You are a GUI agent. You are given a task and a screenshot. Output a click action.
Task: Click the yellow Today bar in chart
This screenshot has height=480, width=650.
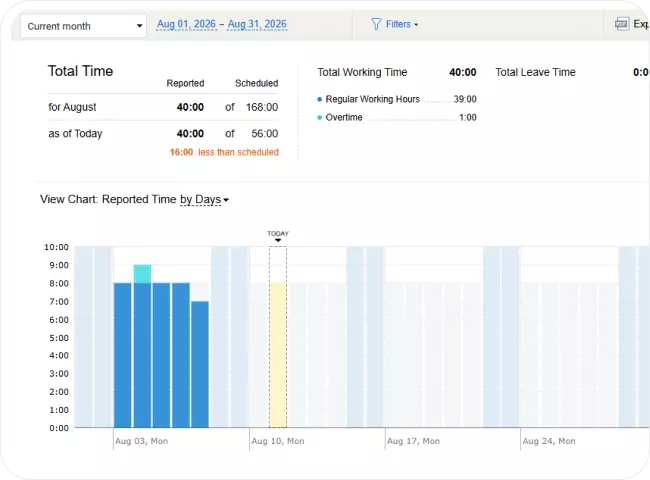(x=278, y=355)
